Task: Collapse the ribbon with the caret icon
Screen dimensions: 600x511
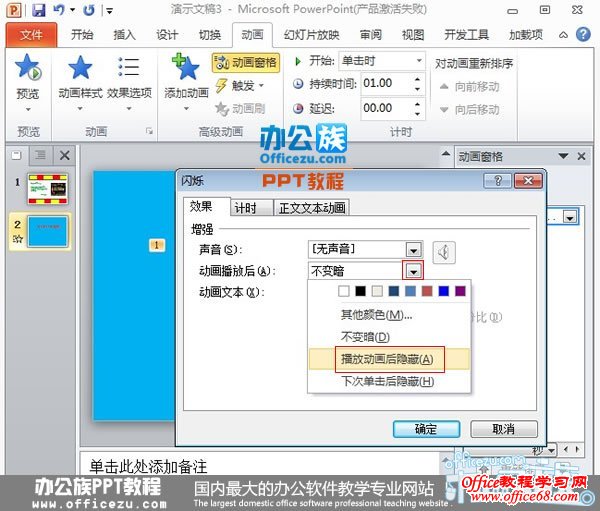Action: 563,35
